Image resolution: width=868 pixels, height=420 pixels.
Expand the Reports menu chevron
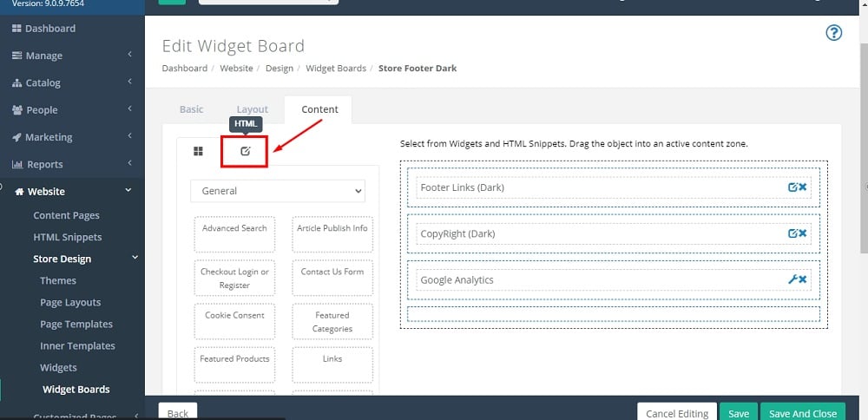(x=129, y=162)
